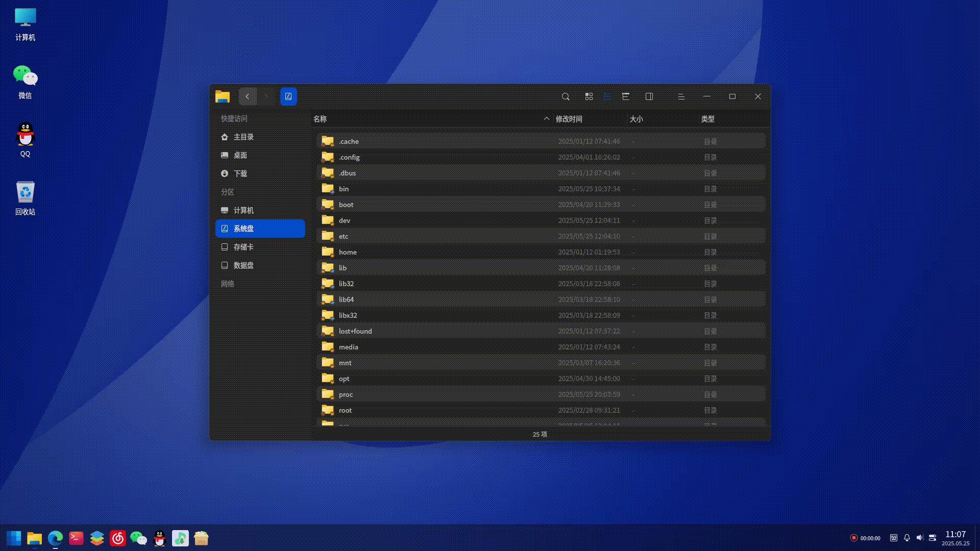Toggle the preview side panel icon

pos(649,96)
